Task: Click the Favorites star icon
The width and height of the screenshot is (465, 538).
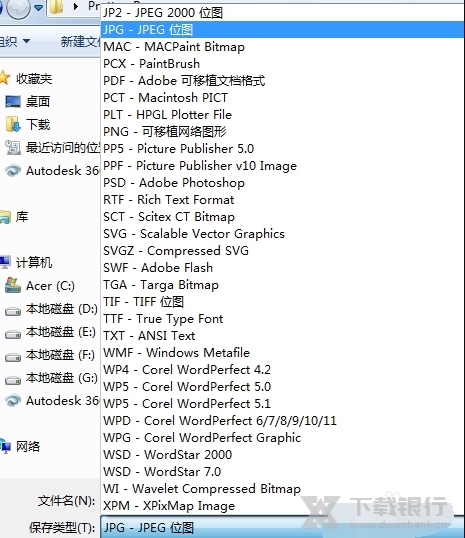Action: (x=4, y=78)
